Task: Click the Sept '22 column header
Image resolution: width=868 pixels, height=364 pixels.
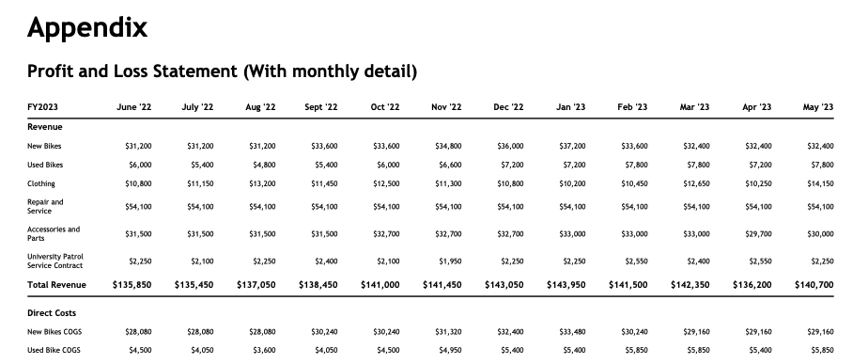Action: [x=321, y=107]
